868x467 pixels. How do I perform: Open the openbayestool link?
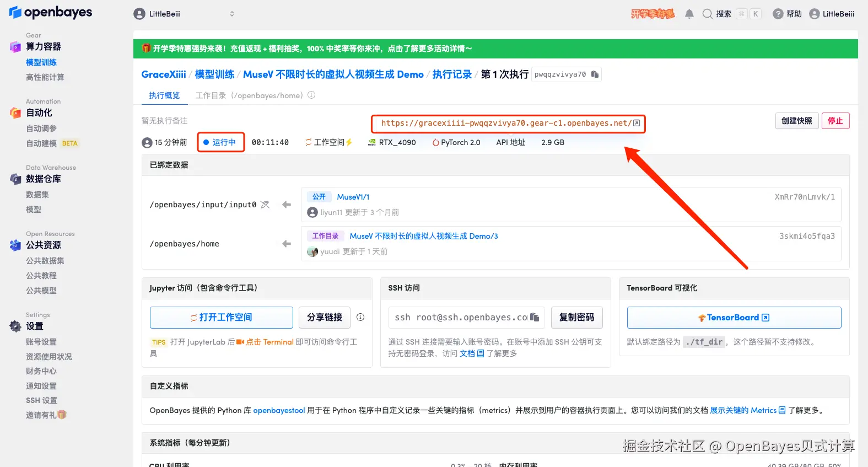coord(279,410)
